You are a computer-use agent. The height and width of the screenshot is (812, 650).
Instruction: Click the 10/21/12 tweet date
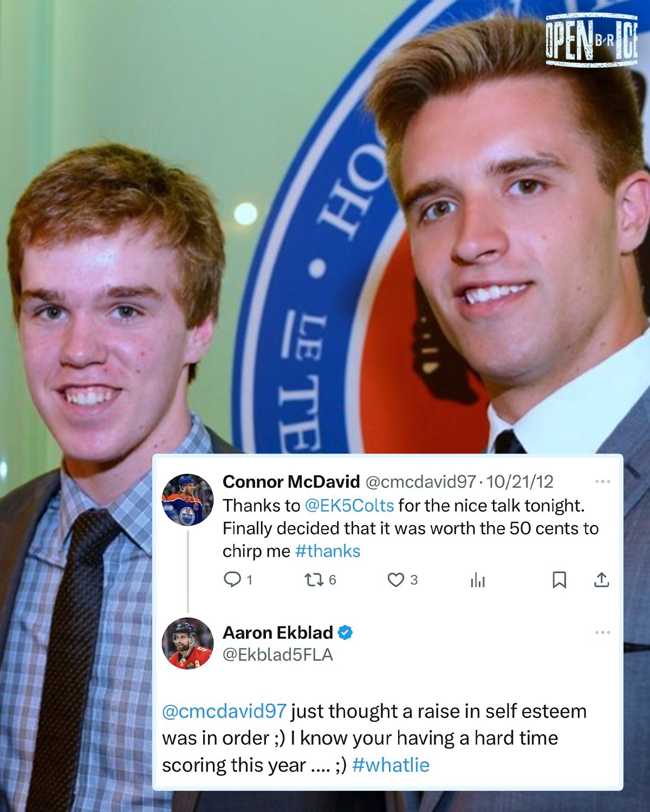tap(519, 481)
